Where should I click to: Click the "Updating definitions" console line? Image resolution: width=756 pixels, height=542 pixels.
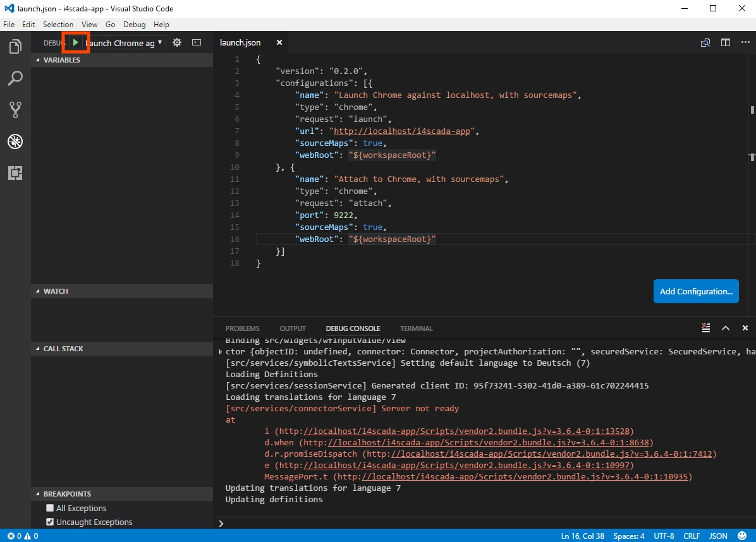tap(274, 500)
